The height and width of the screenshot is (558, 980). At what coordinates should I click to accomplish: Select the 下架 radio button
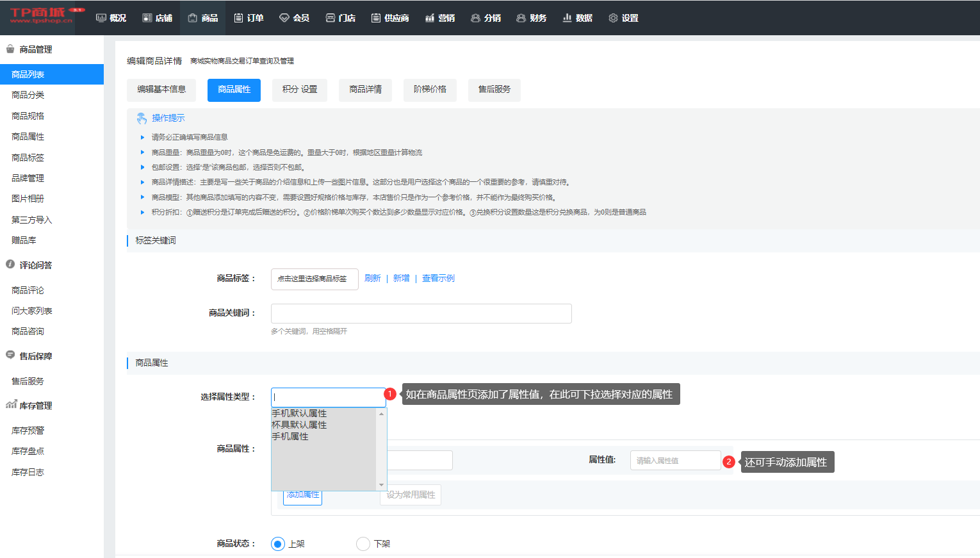click(x=363, y=544)
